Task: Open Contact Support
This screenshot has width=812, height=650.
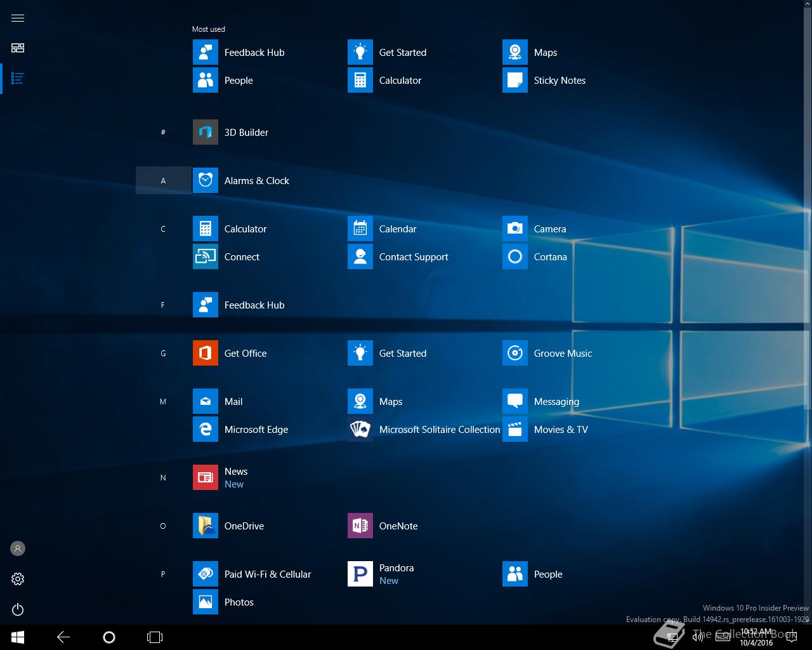Action: click(424, 256)
